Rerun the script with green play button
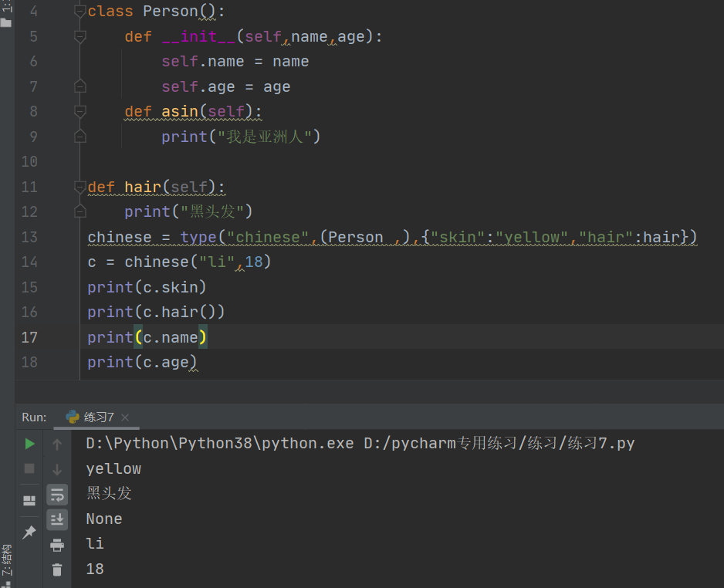This screenshot has width=724, height=588. pos(29,444)
